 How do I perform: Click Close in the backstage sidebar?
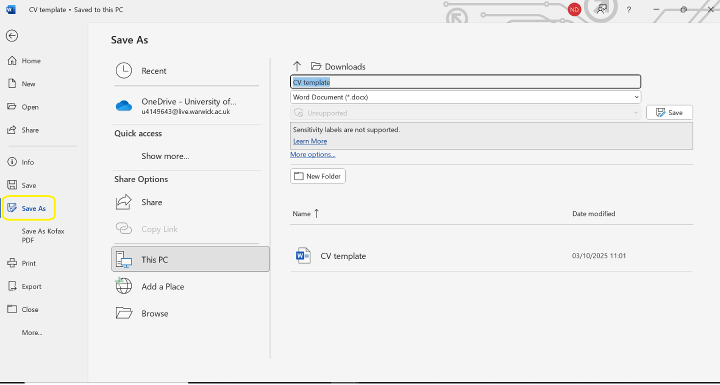(22, 309)
